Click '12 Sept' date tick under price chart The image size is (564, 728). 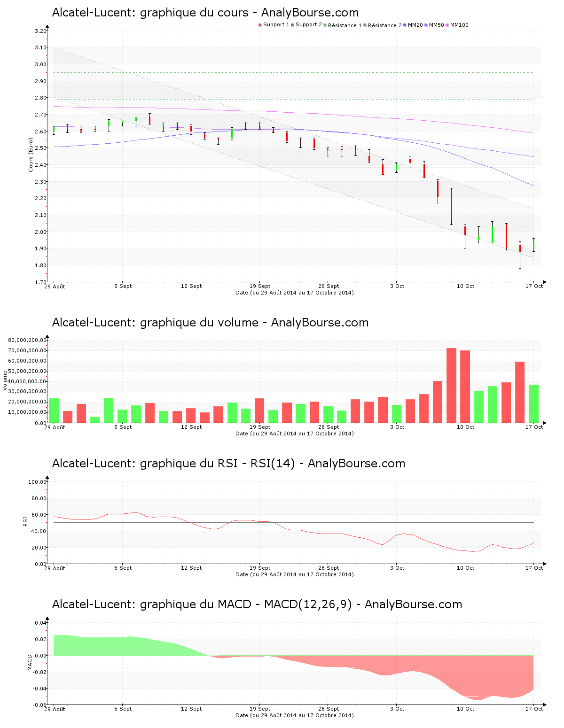point(191,286)
